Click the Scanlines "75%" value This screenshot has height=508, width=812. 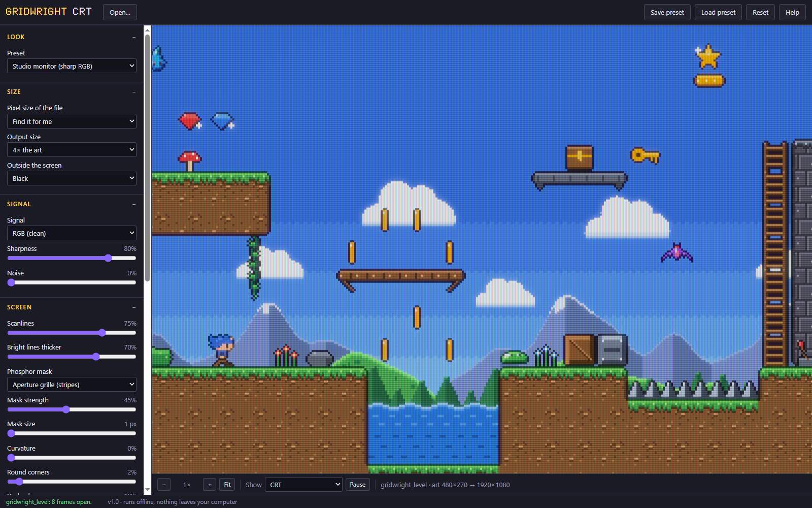(x=130, y=324)
